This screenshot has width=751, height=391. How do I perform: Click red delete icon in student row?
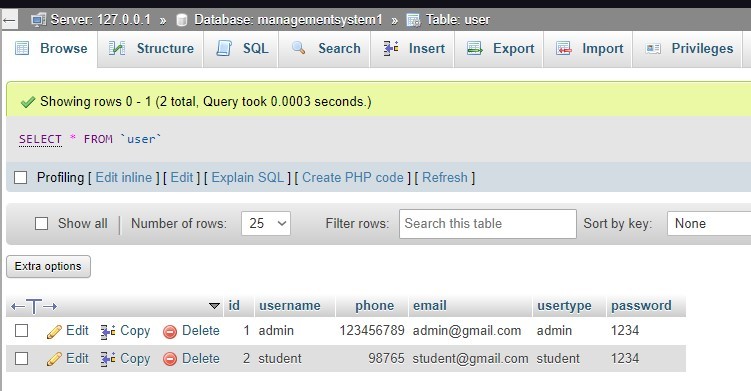click(x=170, y=359)
